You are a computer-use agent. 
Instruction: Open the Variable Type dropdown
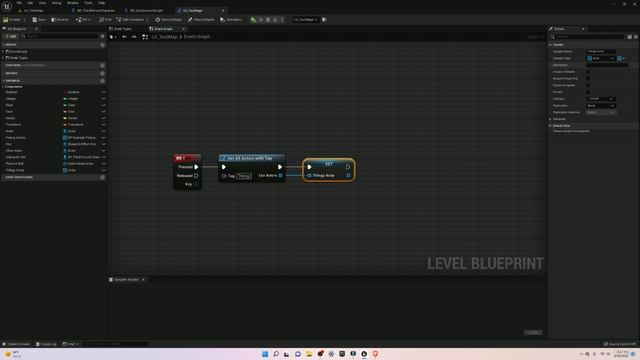[601, 58]
